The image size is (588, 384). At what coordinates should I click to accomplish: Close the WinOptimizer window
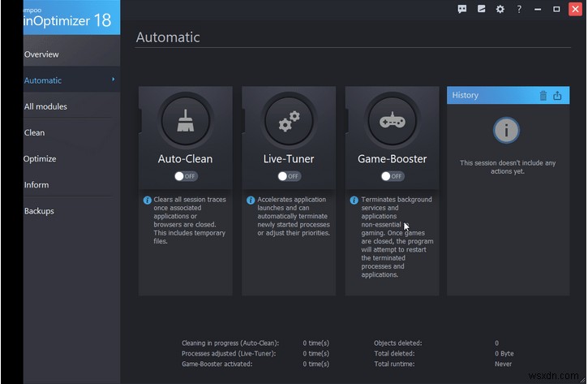575,9
